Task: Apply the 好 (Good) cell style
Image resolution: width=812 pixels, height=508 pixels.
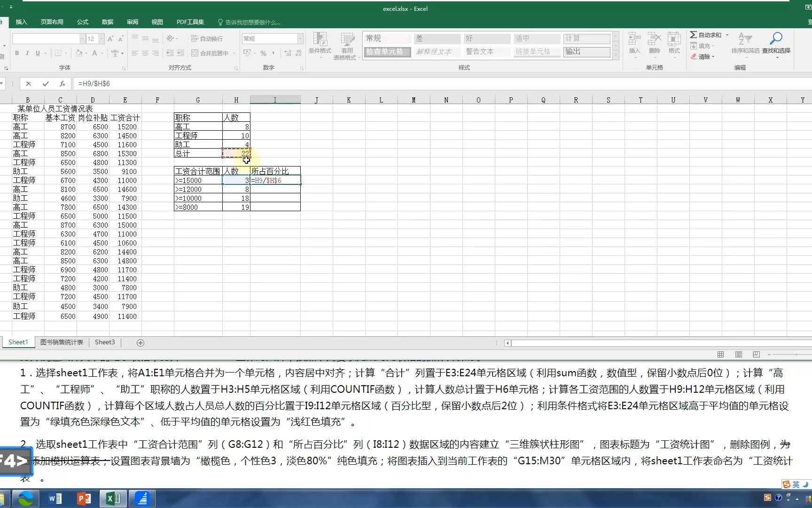Action: point(487,39)
